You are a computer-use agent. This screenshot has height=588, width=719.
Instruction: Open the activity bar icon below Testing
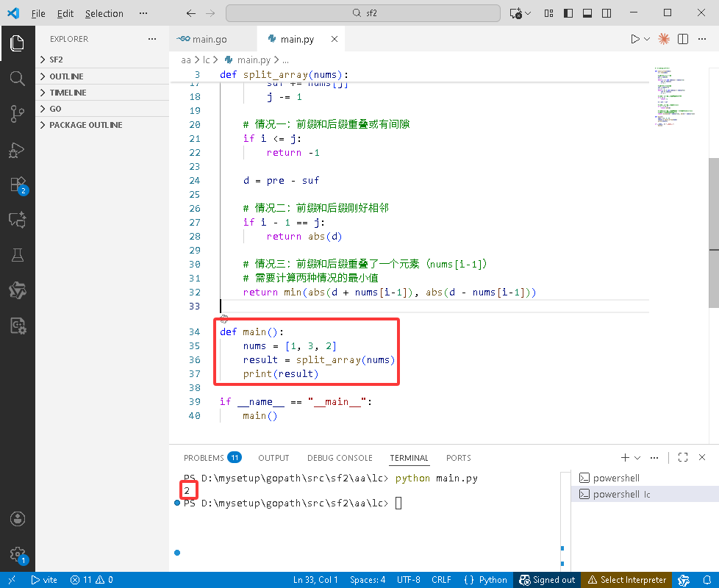click(x=18, y=290)
